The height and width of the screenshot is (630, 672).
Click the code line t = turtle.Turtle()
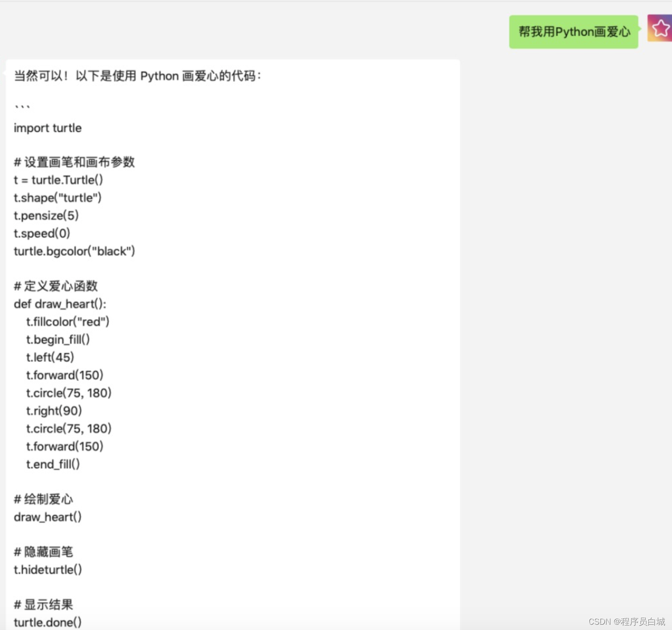pyautogui.click(x=58, y=180)
